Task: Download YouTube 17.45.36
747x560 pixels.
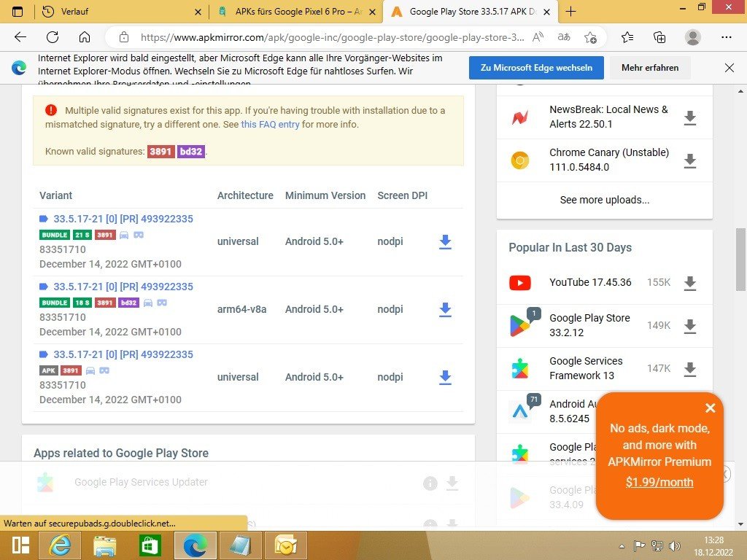Action: click(690, 283)
